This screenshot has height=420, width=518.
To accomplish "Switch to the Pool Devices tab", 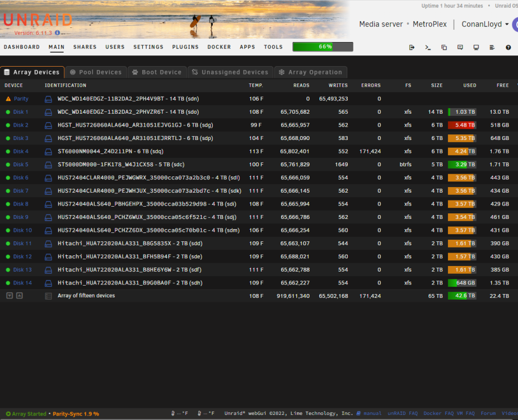I will (96, 72).
